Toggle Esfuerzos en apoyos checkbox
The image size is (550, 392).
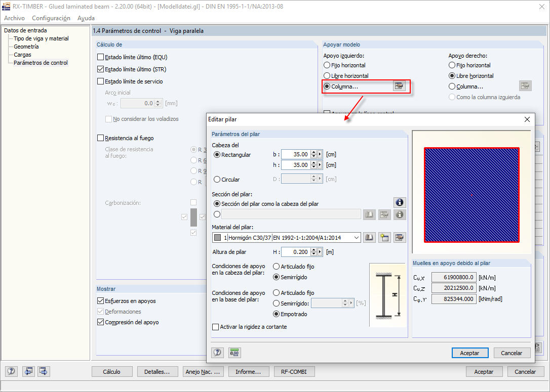[x=101, y=301]
